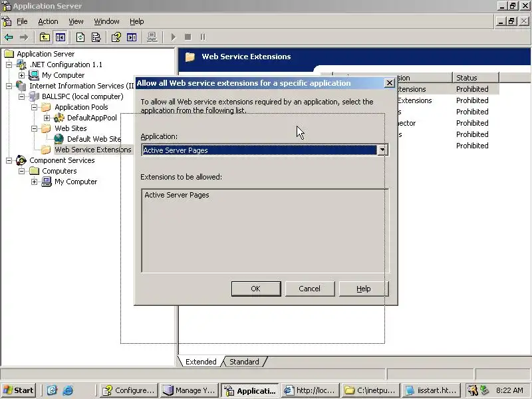Click the Application Server root folder icon
This screenshot has height=399, width=532.
[x=9, y=54]
